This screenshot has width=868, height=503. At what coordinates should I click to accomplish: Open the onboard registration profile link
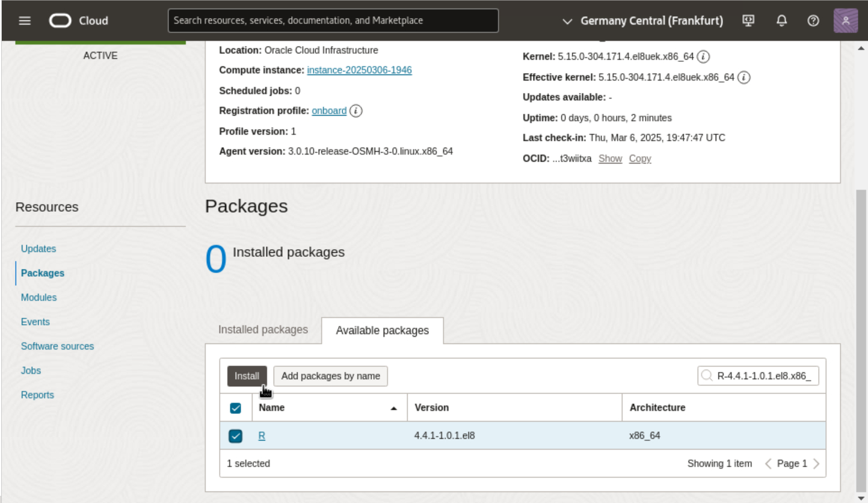pos(329,111)
